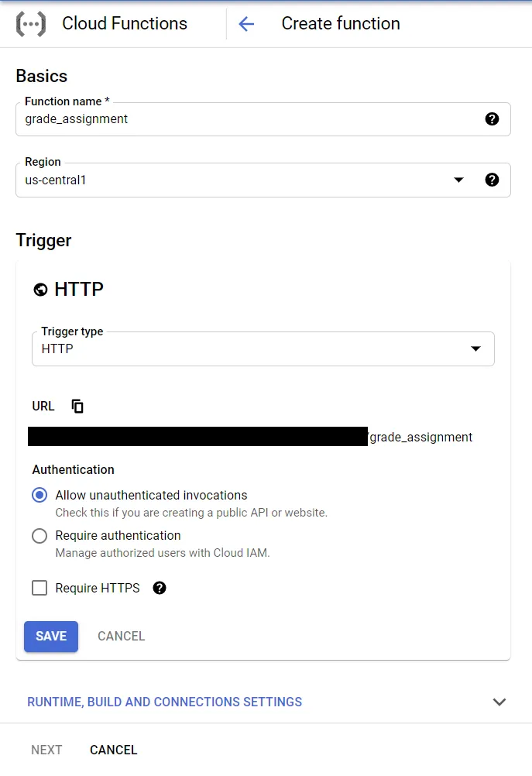The width and height of the screenshot is (532, 776).
Task: Click the Function name input field
Action: (x=248, y=119)
